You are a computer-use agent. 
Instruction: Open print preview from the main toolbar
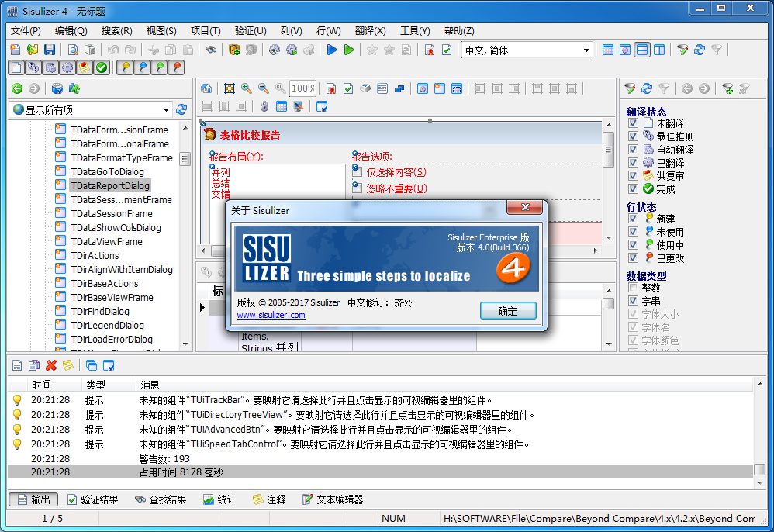pyautogui.click(x=73, y=50)
